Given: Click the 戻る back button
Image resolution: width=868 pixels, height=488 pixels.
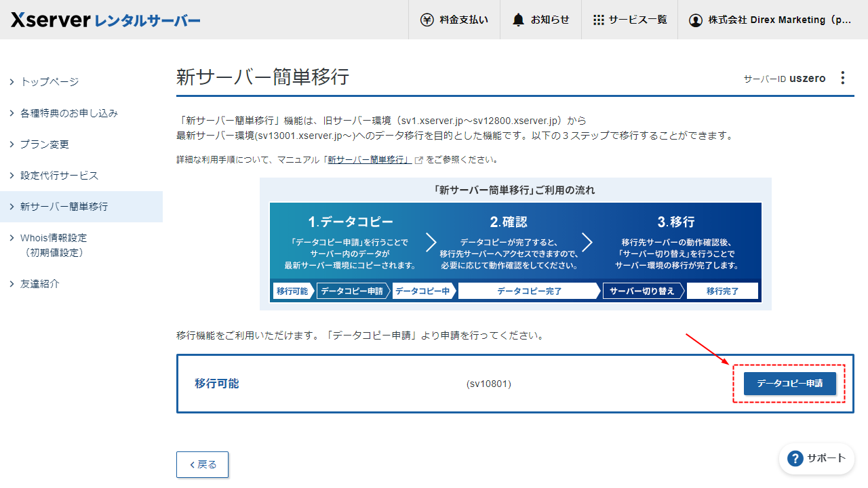Looking at the screenshot, I should pos(202,464).
